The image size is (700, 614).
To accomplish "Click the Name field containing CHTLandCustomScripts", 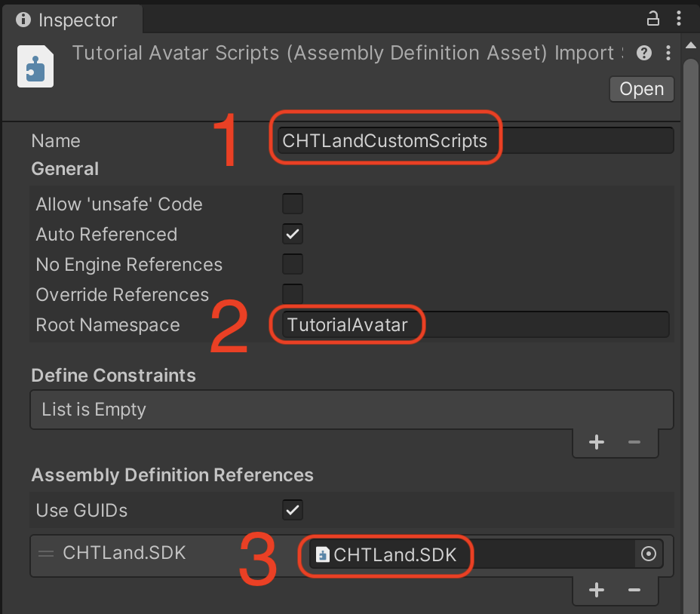I will [x=474, y=141].
